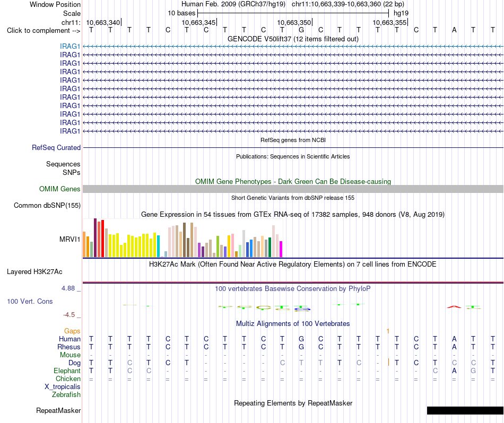
Task: Click the 4.88 PhyloP upper limit value
Action: [68, 288]
